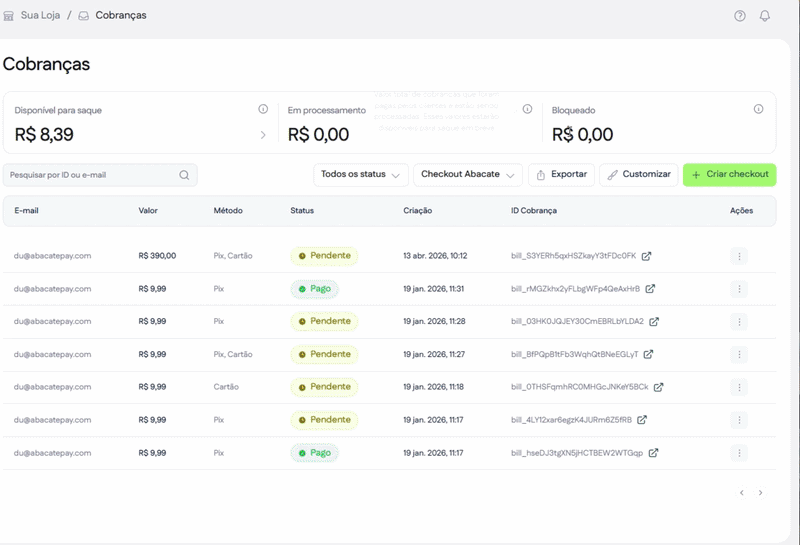Go to previous page of charges

pos(742,492)
